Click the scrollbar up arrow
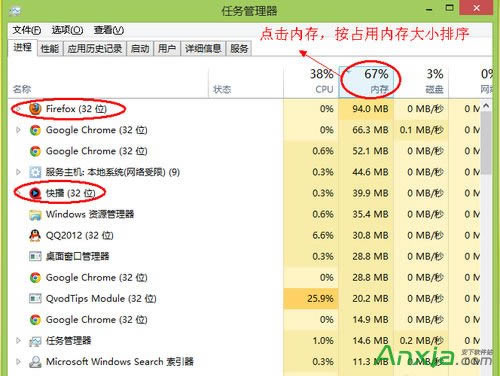 coord(486,106)
